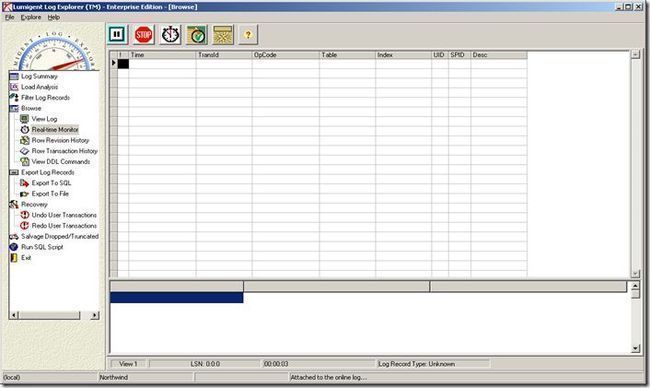
Task: Click the Filter Log Records icon
Action: pyautogui.click(x=14, y=97)
